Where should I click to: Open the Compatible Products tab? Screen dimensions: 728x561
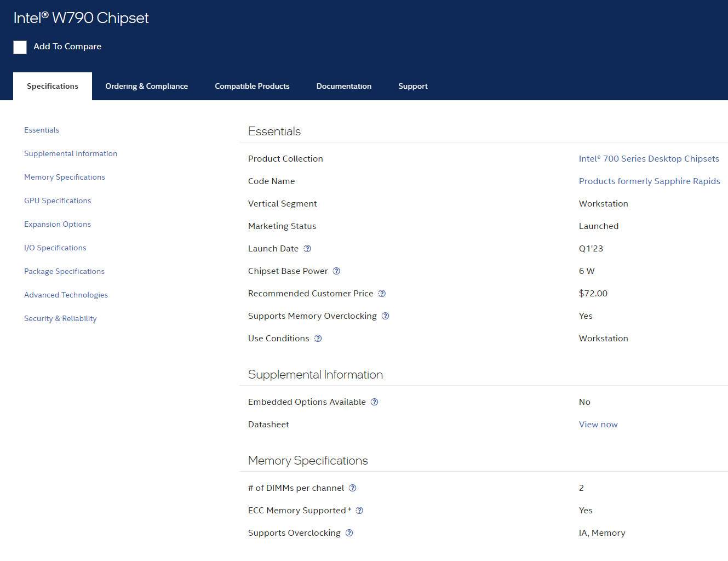coord(252,86)
